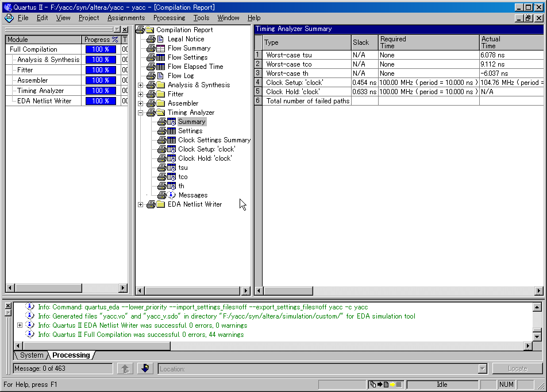Open the Assignments menu
Image resolution: width=547 pixels, height=392 pixels.
[126, 18]
